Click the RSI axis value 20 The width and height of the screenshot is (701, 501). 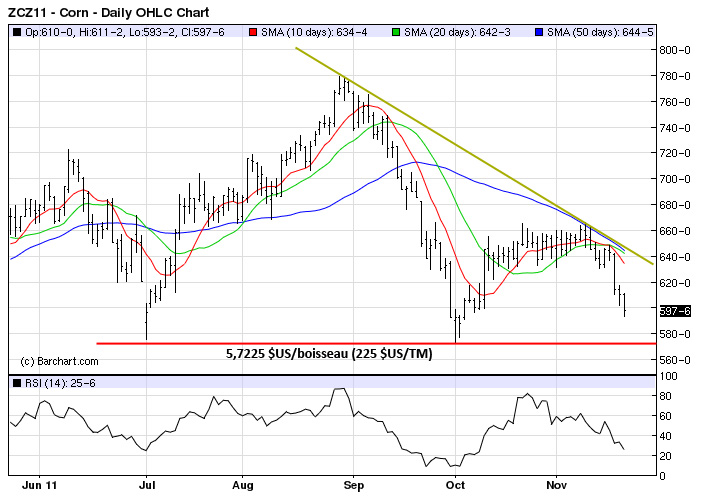665,456
